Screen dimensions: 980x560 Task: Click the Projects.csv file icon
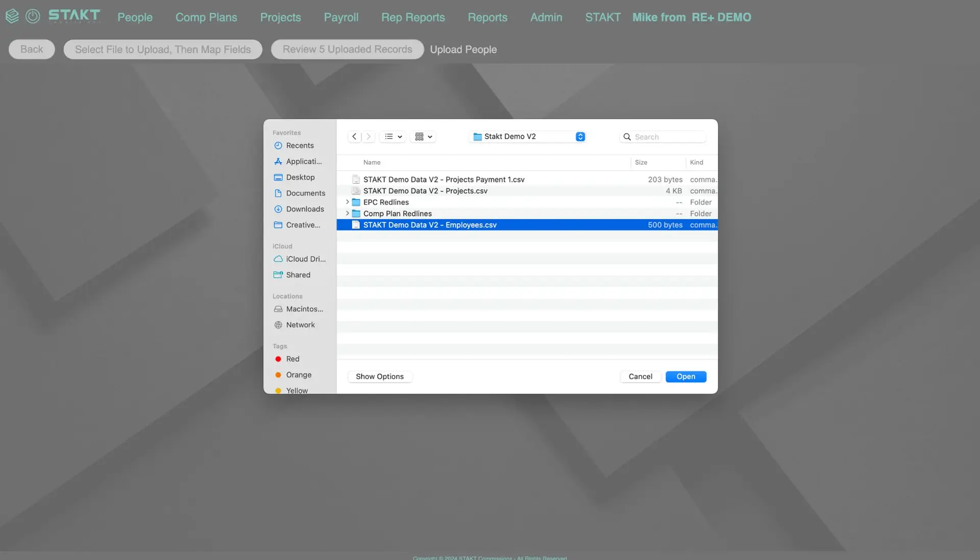[356, 191]
